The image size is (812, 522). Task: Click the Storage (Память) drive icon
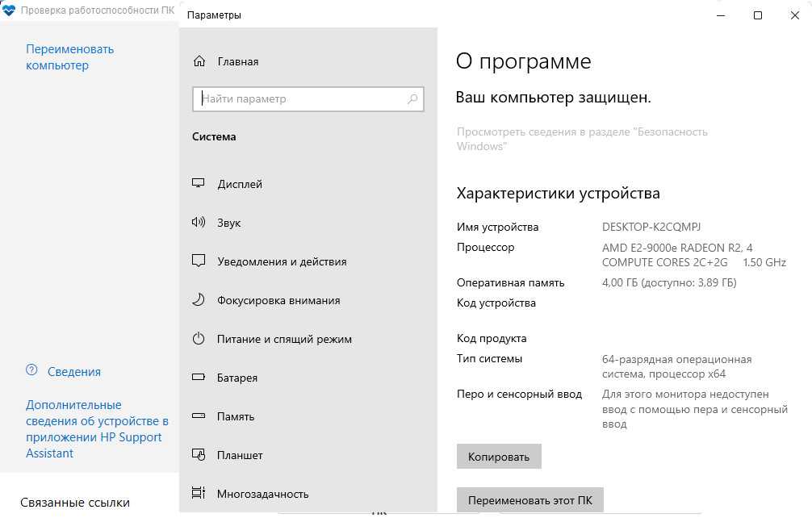point(199,416)
